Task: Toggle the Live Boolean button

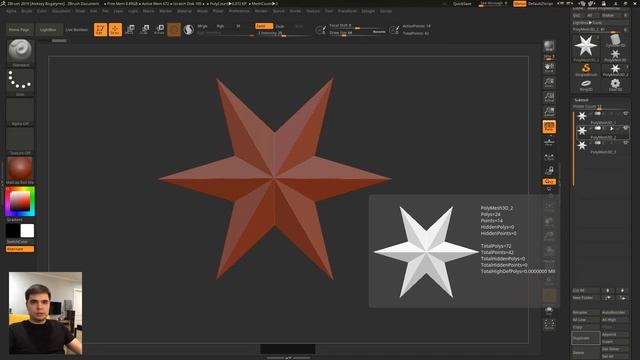Action: click(77, 30)
